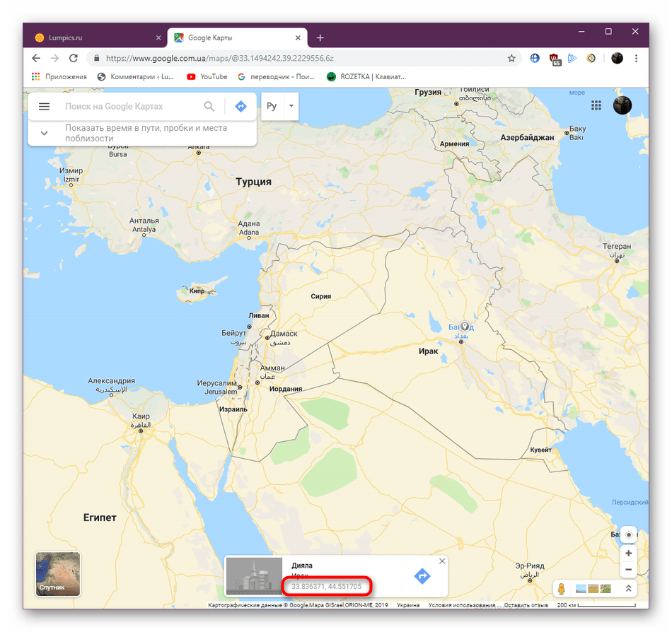Open the Google apps grid
Viewport: 672px width, 632px height.
click(596, 105)
